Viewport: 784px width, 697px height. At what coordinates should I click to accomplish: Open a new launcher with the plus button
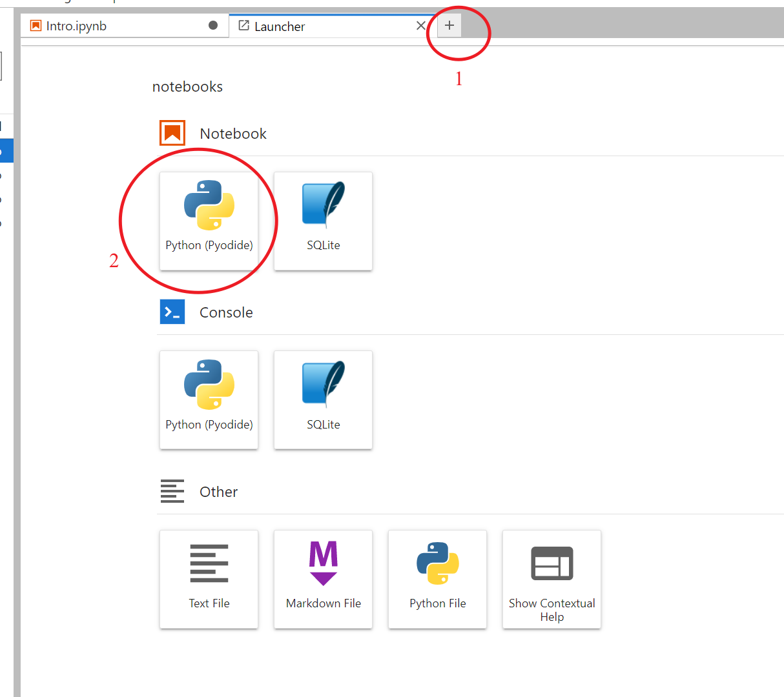click(x=449, y=26)
